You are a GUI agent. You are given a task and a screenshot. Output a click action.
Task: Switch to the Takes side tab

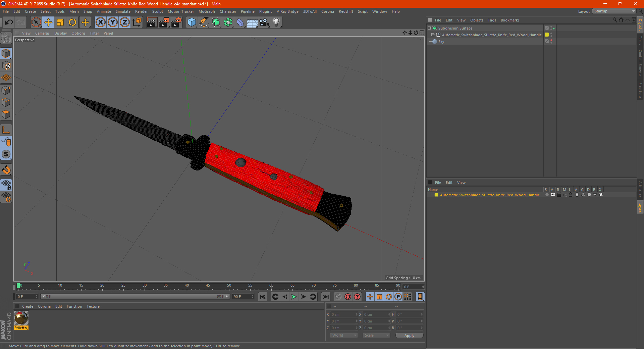[640, 40]
